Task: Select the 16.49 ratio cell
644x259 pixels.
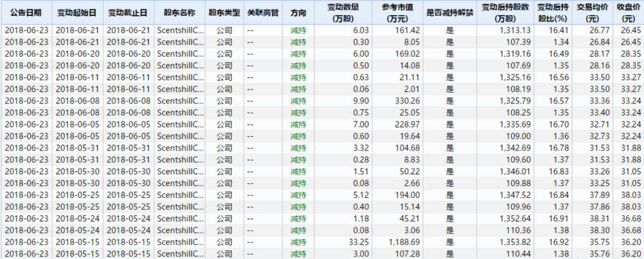Action: click(x=553, y=53)
